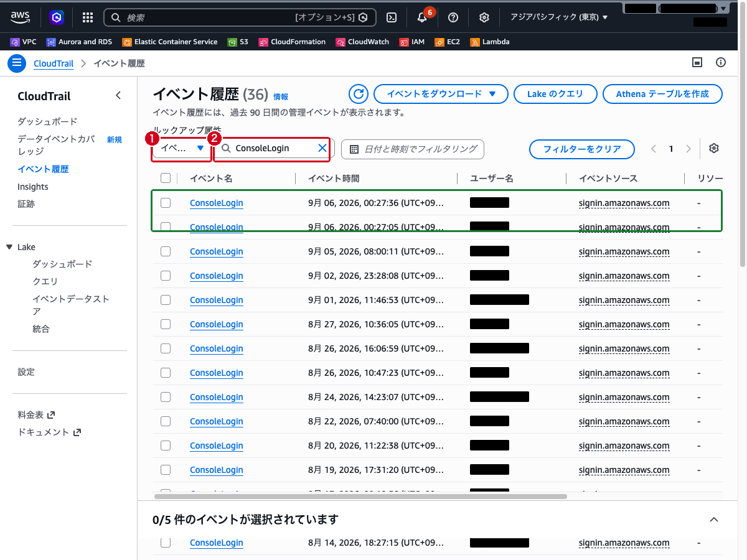The width and height of the screenshot is (747, 560).
Task: Click the AWS logo home icon
Action: coord(20,17)
